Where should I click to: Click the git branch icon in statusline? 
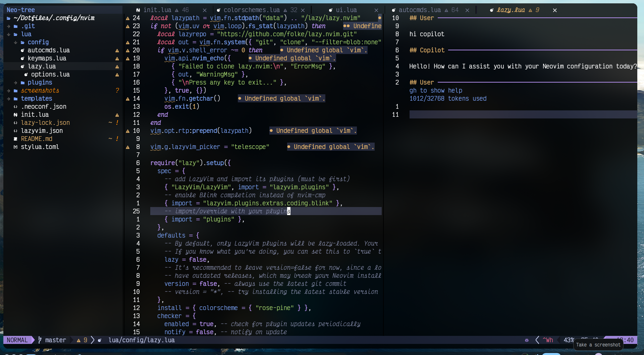40,340
